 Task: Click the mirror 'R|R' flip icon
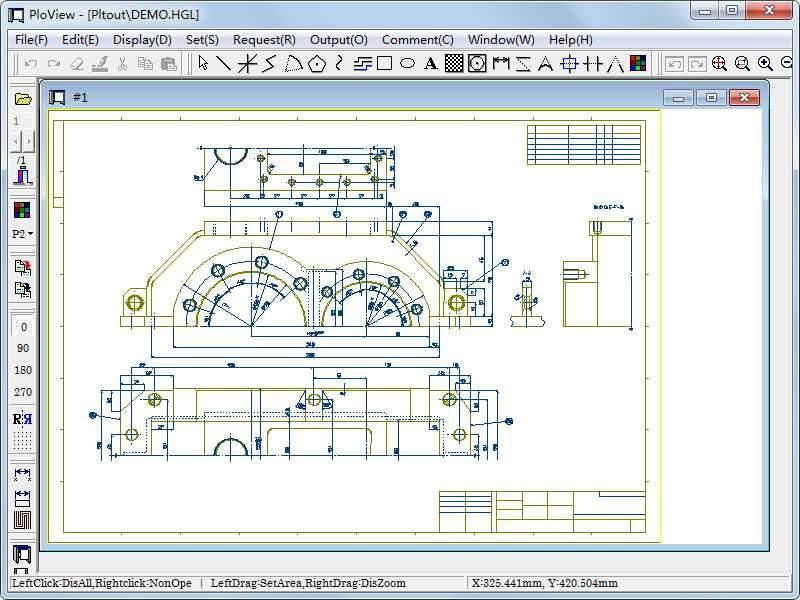click(22, 419)
